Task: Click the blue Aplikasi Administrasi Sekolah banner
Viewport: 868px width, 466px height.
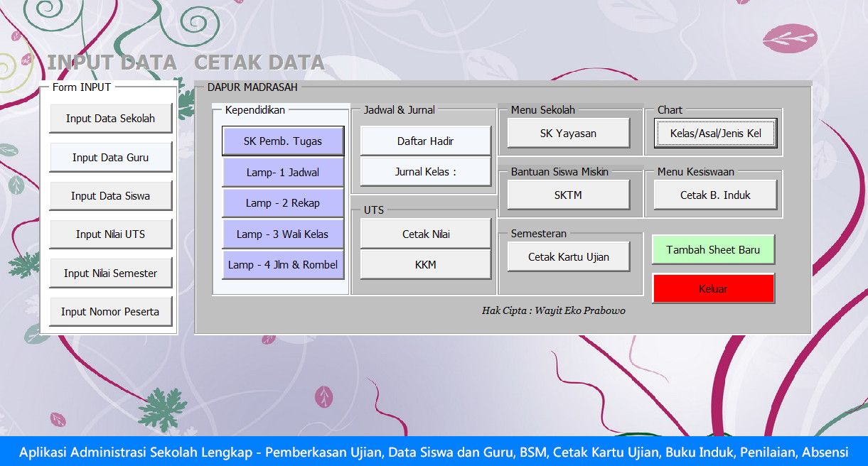Action: point(434,452)
